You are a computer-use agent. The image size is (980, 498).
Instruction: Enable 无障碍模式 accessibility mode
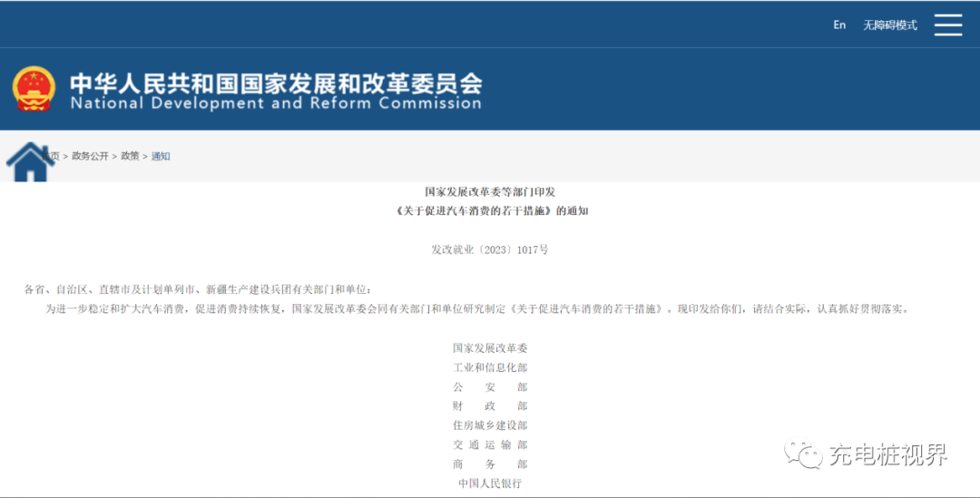click(890, 25)
